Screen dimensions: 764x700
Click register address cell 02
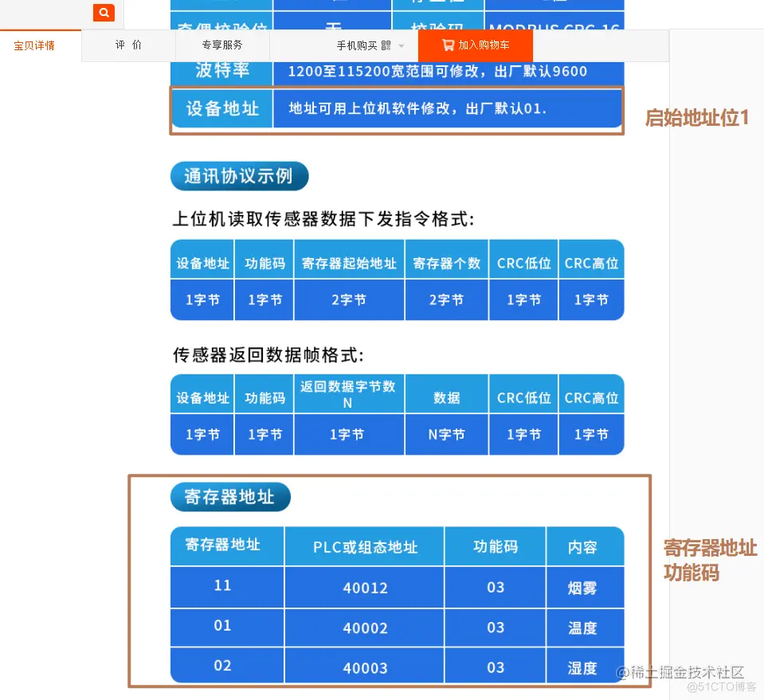[x=227, y=666]
